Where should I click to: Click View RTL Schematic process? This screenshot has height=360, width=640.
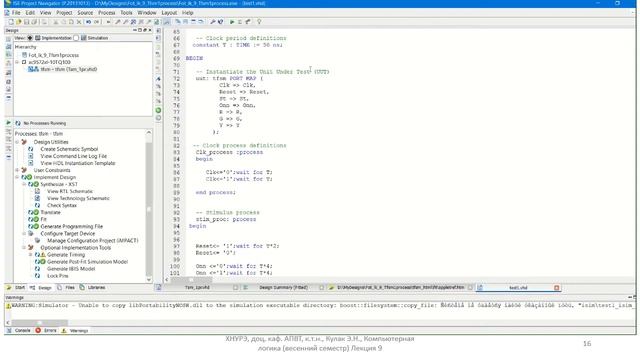(70, 191)
